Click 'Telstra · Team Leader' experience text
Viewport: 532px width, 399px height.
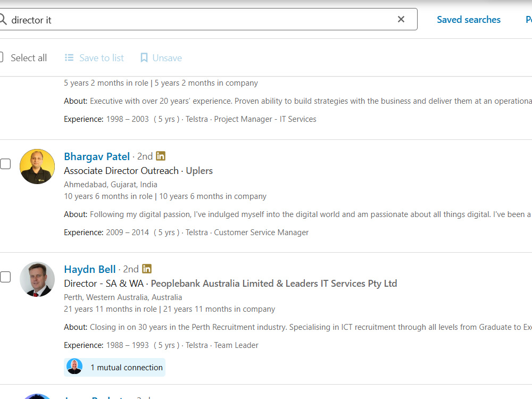222,345
